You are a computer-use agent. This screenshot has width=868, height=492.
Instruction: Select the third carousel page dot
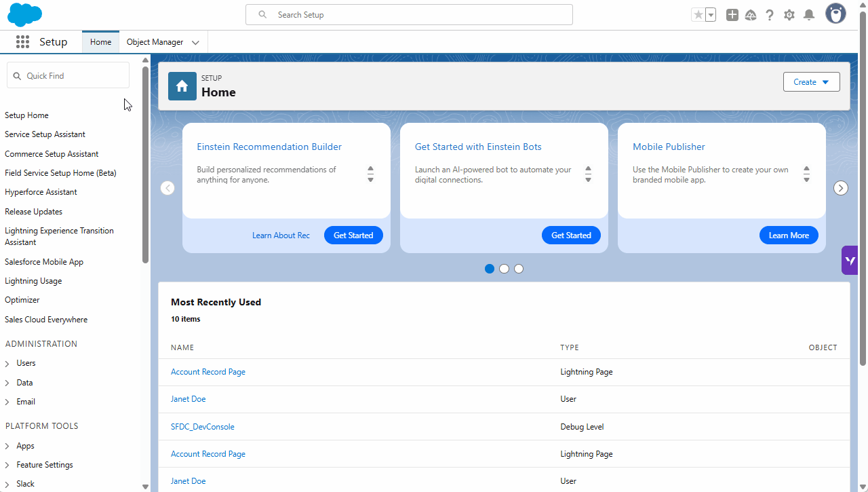(519, 269)
